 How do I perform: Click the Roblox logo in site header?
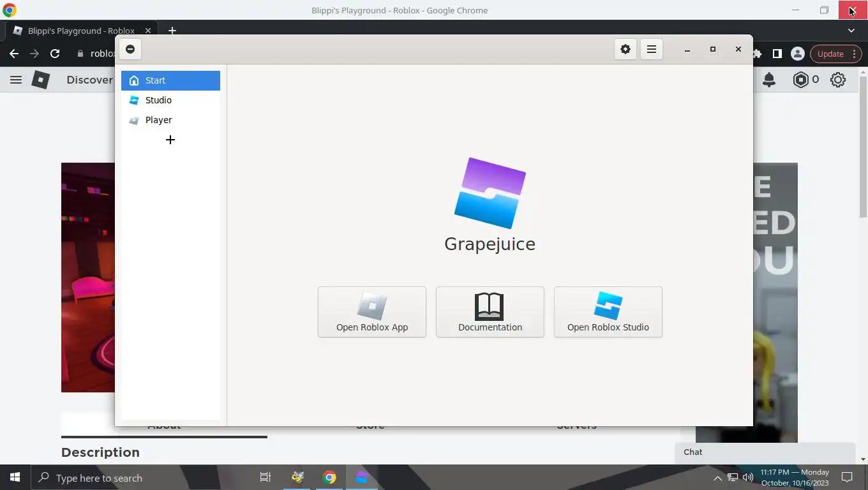click(41, 80)
